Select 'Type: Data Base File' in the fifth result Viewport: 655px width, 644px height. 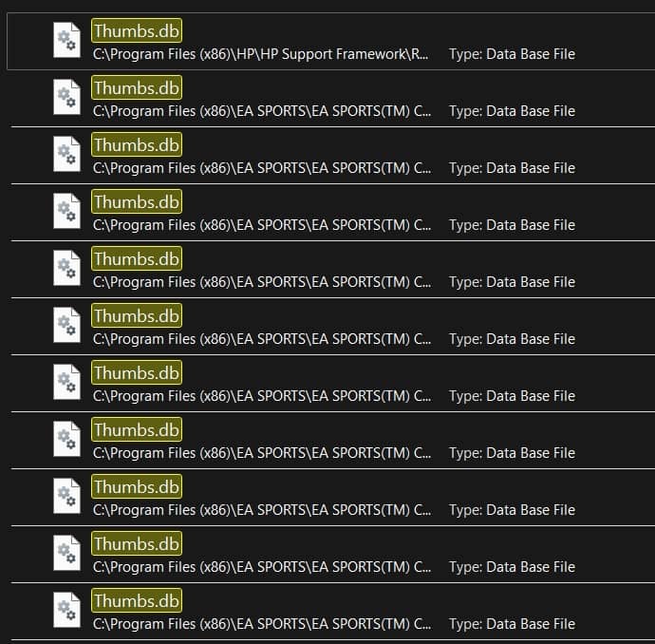click(512, 282)
